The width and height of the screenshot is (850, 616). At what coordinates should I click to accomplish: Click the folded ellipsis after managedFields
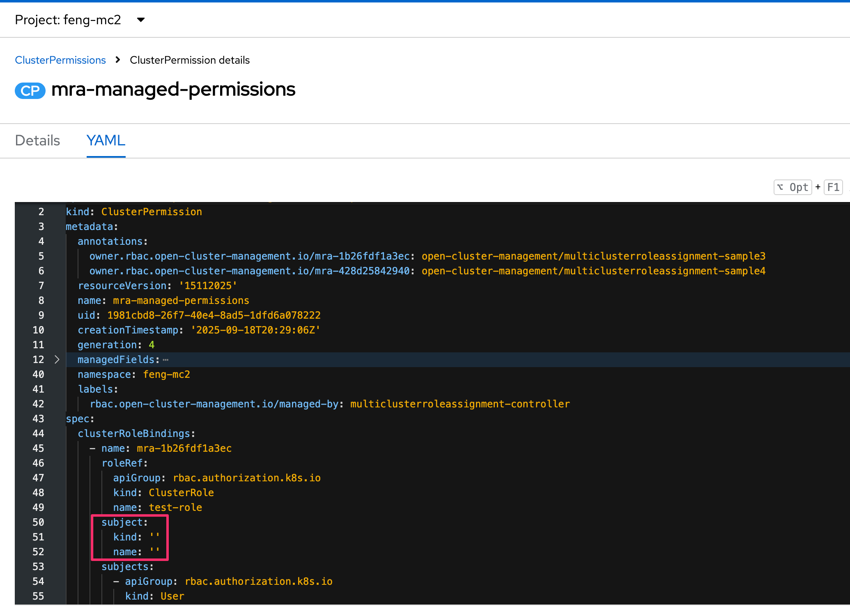[x=165, y=360]
